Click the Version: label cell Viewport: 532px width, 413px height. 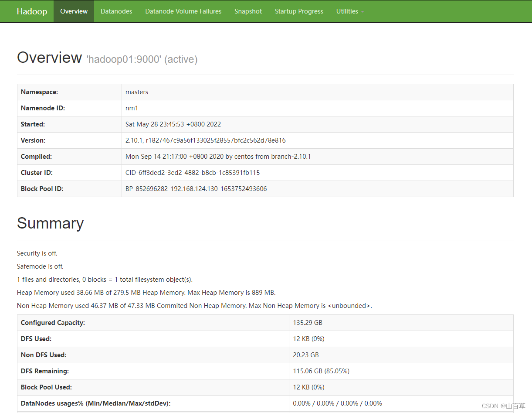coord(69,140)
